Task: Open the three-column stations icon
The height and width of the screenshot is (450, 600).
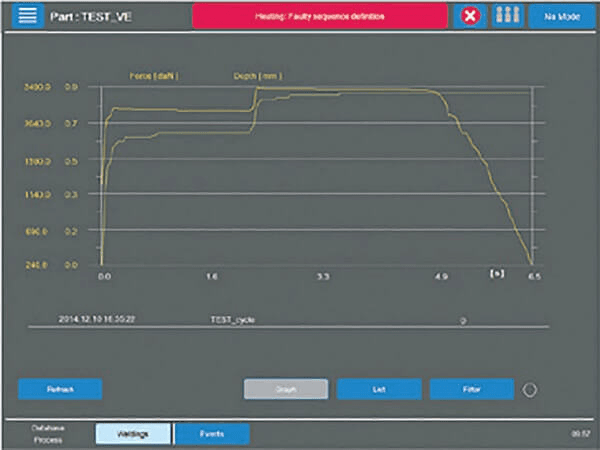Action: (x=508, y=16)
